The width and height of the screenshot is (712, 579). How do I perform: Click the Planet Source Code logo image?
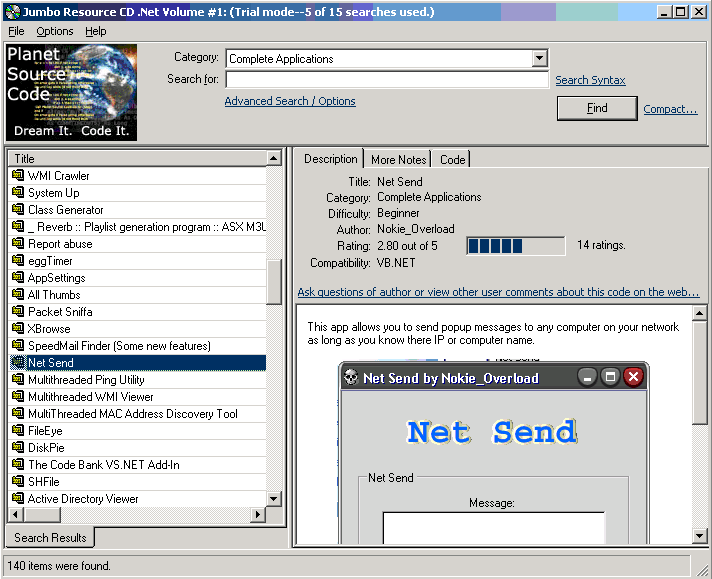pyautogui.click(x=71, y=92)
